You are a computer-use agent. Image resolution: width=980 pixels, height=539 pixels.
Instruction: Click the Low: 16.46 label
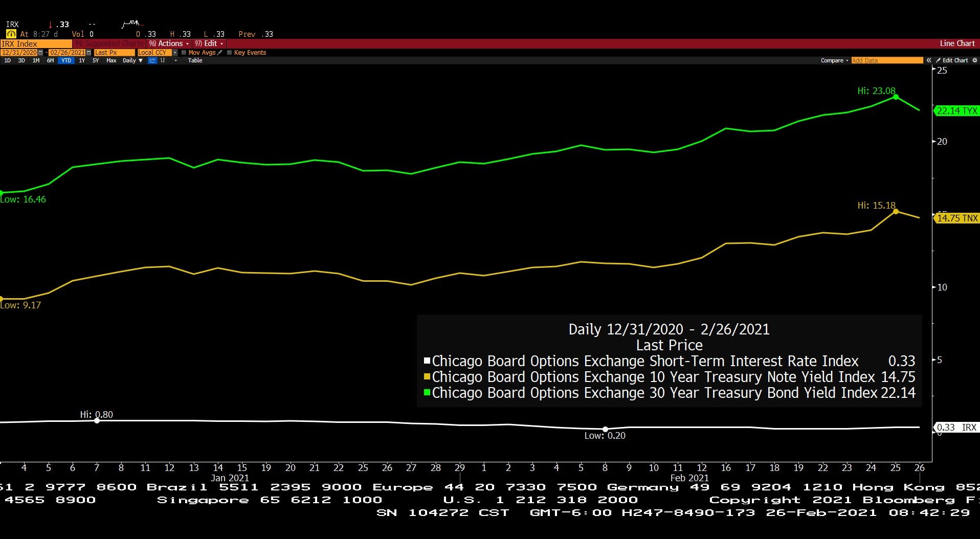click(x=23, y=199)
